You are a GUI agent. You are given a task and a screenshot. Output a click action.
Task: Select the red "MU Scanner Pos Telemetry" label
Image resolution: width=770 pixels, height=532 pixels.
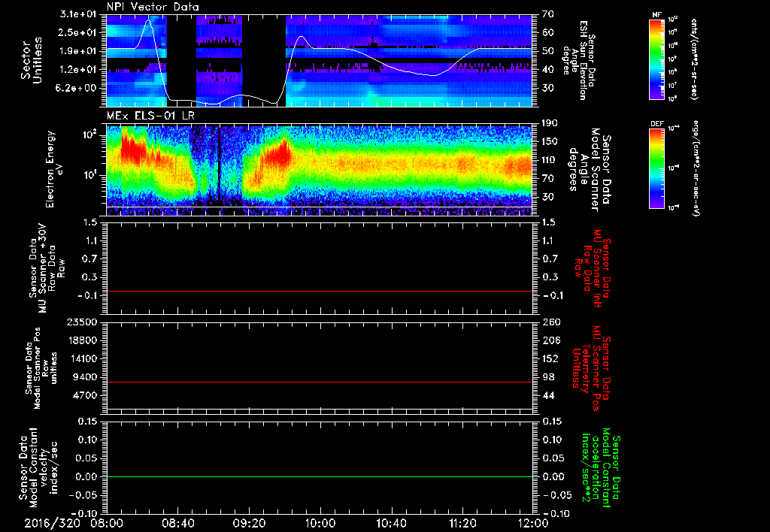591,368
